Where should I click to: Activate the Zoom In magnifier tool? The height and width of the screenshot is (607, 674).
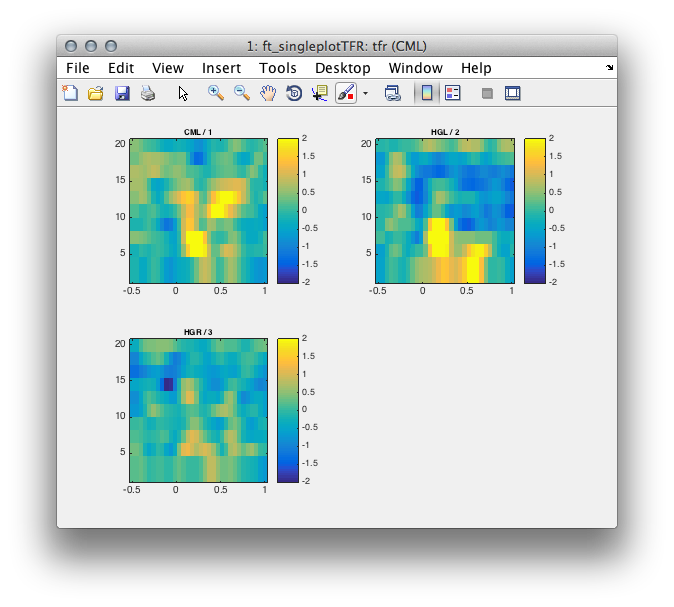pyautogui.click(x=216, y=93)
